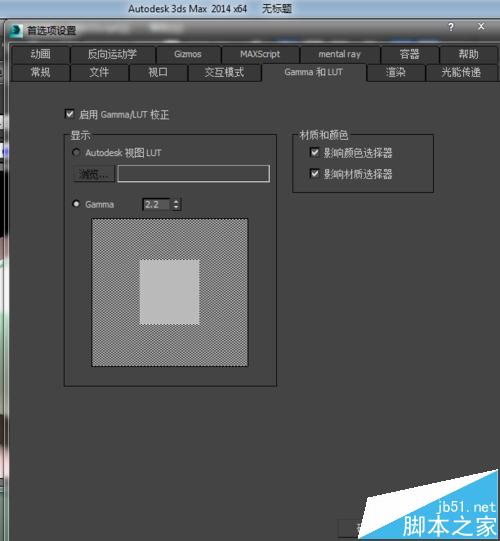Select the Autodesk 视图 LUT radio button
The image size is (500, 541).
point(76,152)
